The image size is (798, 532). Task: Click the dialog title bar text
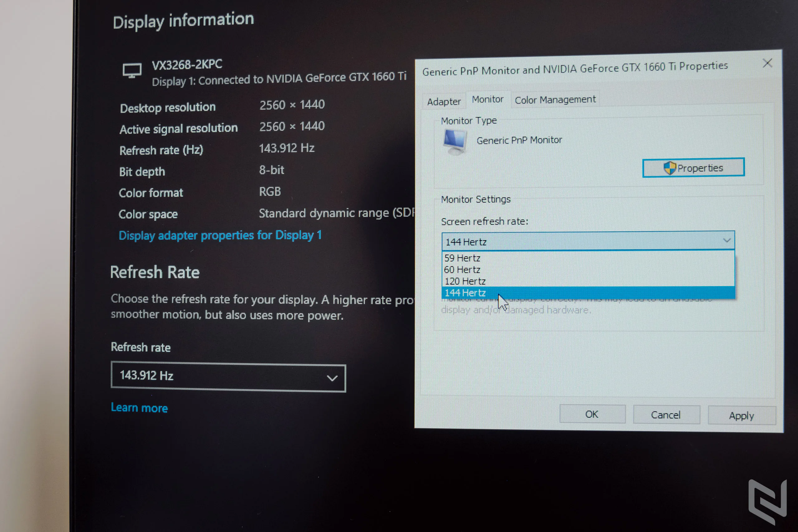point(575,69)
